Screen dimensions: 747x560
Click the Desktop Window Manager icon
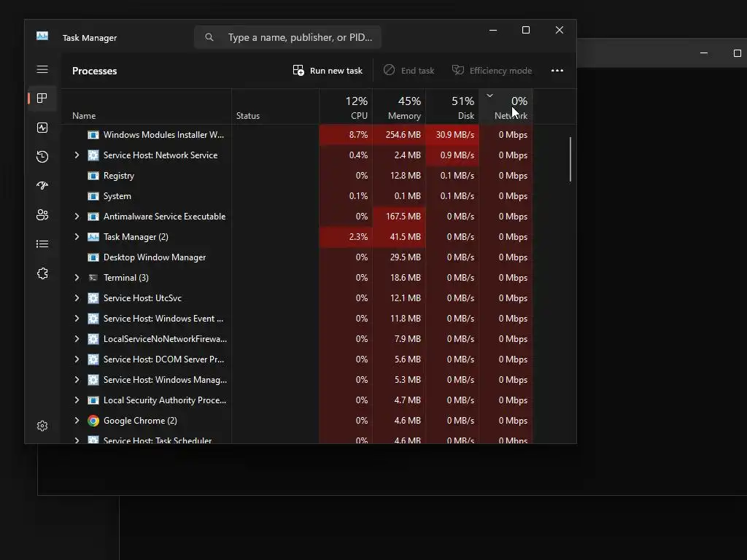pyautogui.click(x=93, y=257)
